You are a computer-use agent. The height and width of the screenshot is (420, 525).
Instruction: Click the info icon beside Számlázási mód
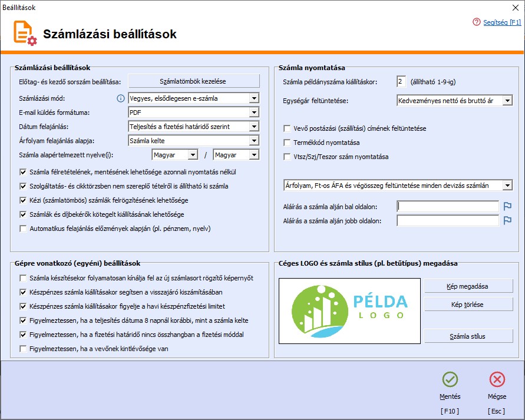[x=121, y=98]
